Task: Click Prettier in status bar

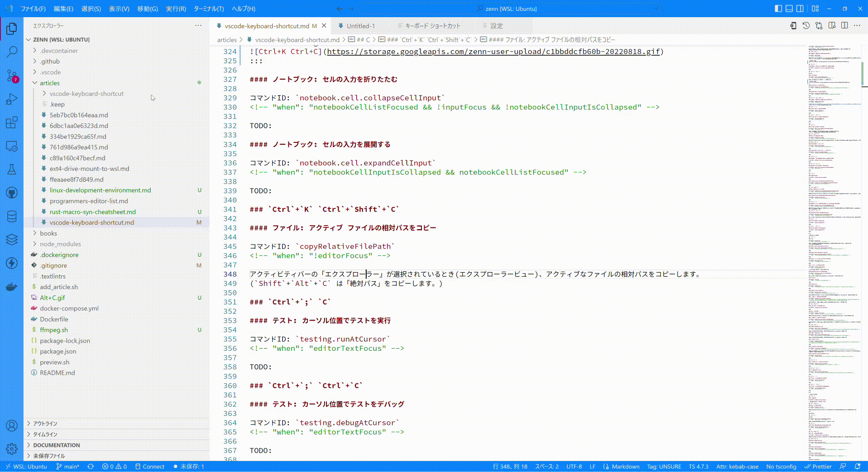Action: (818, 467)
